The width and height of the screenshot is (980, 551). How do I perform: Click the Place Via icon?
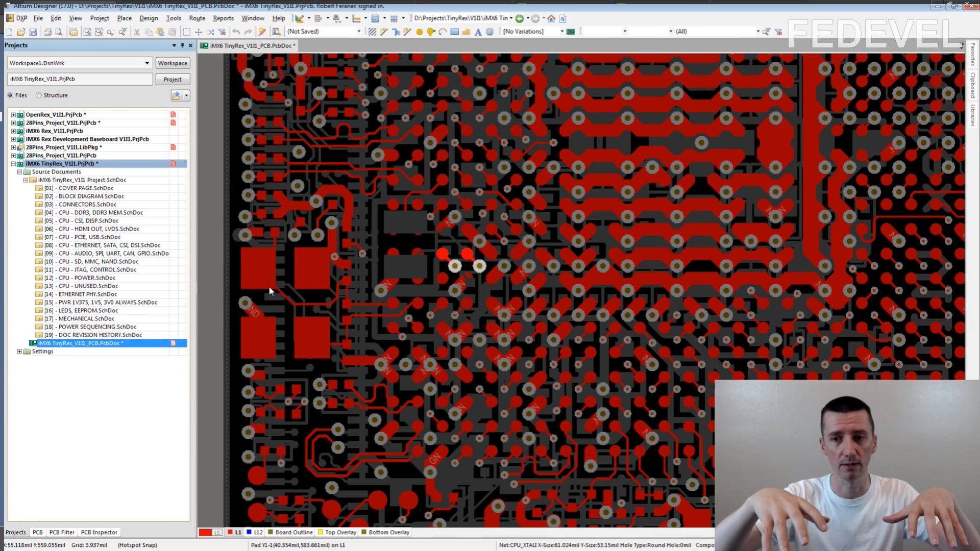pos(431,32)
